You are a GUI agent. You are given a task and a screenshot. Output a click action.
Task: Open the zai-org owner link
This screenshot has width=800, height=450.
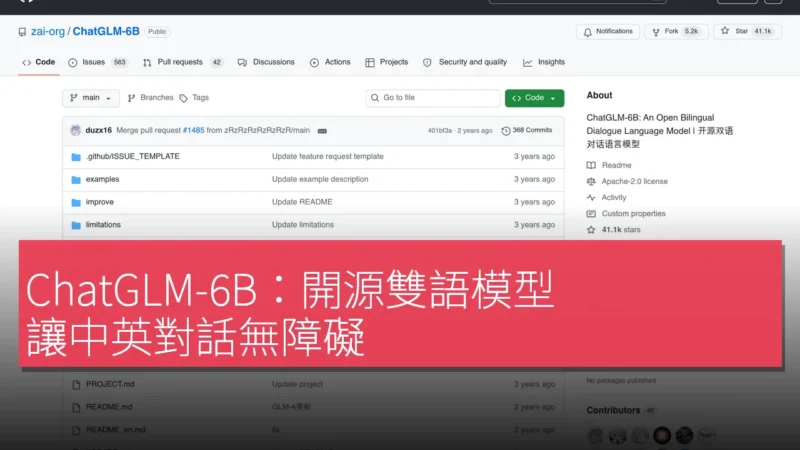[47, 32]
